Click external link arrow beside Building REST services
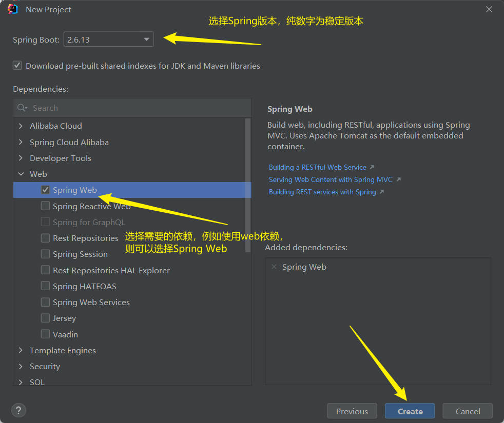The height and width of the screenshot is (423, 504). 382,192
